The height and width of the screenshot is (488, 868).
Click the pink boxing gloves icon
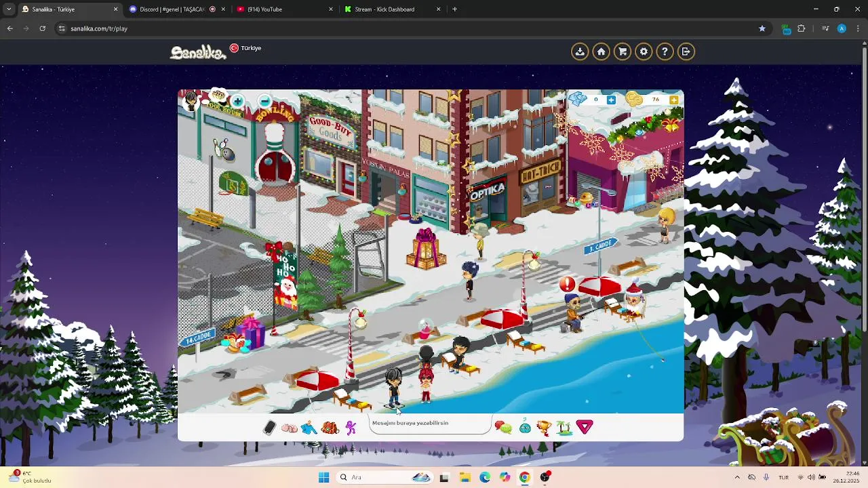290,428
